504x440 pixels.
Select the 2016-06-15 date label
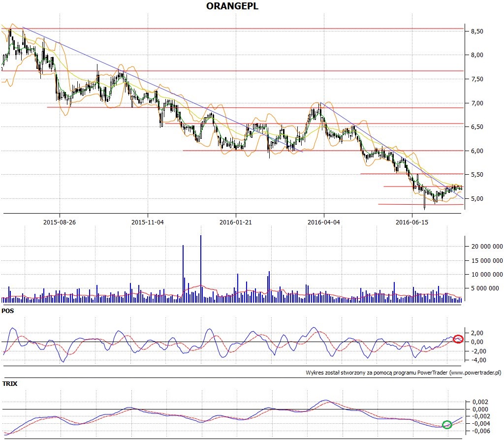pyautogui.click(x=412, y=222)
